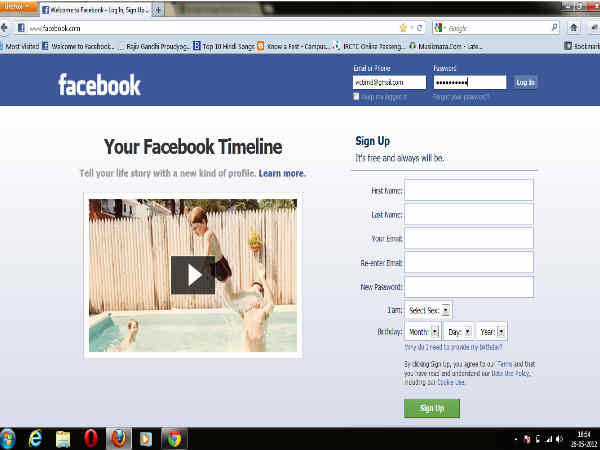600x450 pixels.
Task: Open the birthday Month dropdown
Action: pyautogui.click(x=423, y=331)
